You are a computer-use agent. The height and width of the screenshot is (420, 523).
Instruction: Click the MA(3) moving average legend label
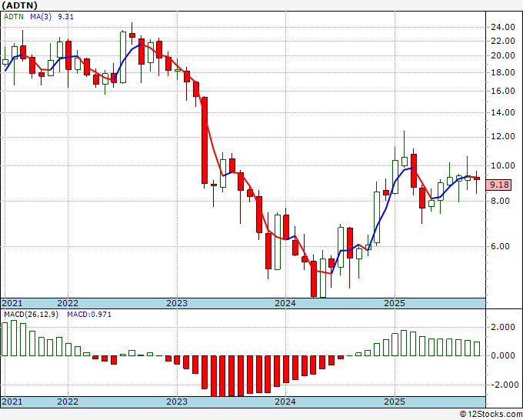[41, 17]
